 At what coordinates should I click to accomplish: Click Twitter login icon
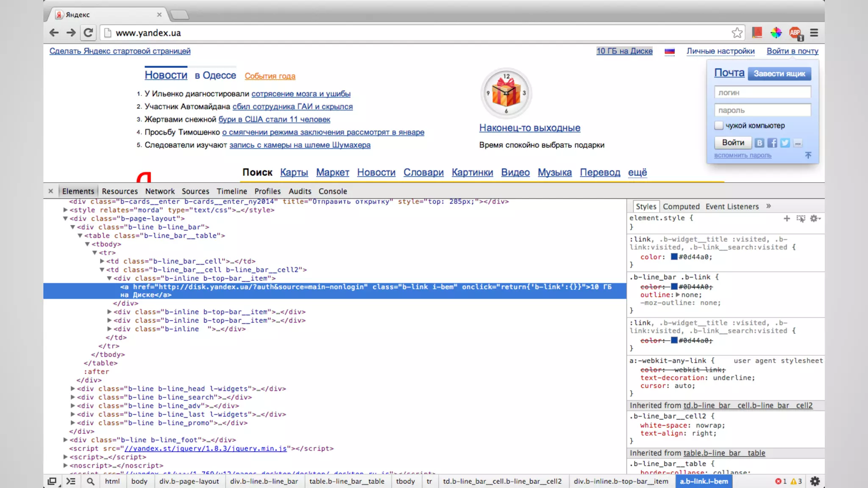pyautogui.click(x=785, y=143)
